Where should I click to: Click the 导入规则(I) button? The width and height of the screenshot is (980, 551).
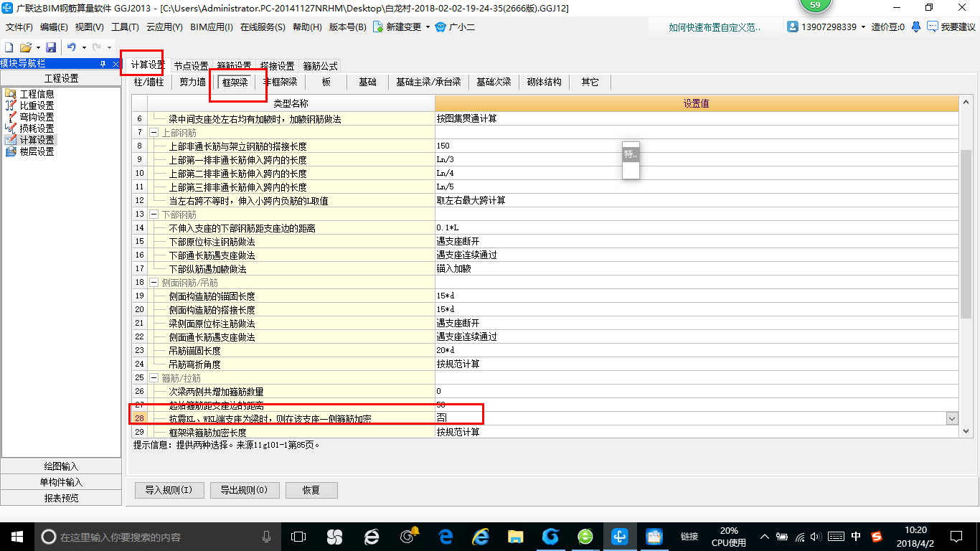click(x=169, y=491)
